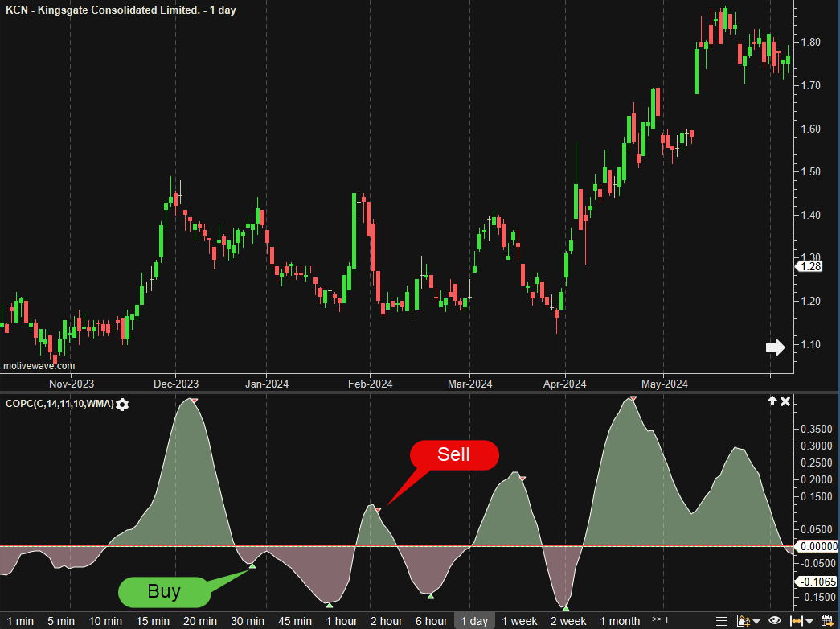Screen dimensions: 840x629
Task: Open the COPC study settings gear
Action: point(122,404)
